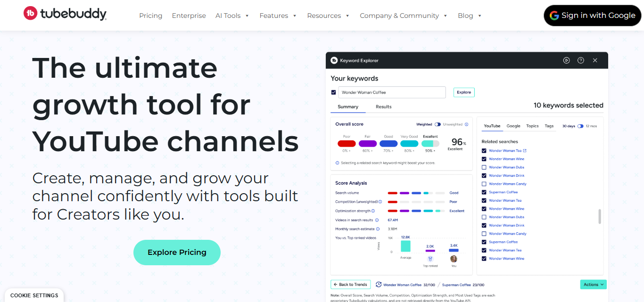
Task: Click the Explore button next to keyword field
Action: click(x=464, y=92)
